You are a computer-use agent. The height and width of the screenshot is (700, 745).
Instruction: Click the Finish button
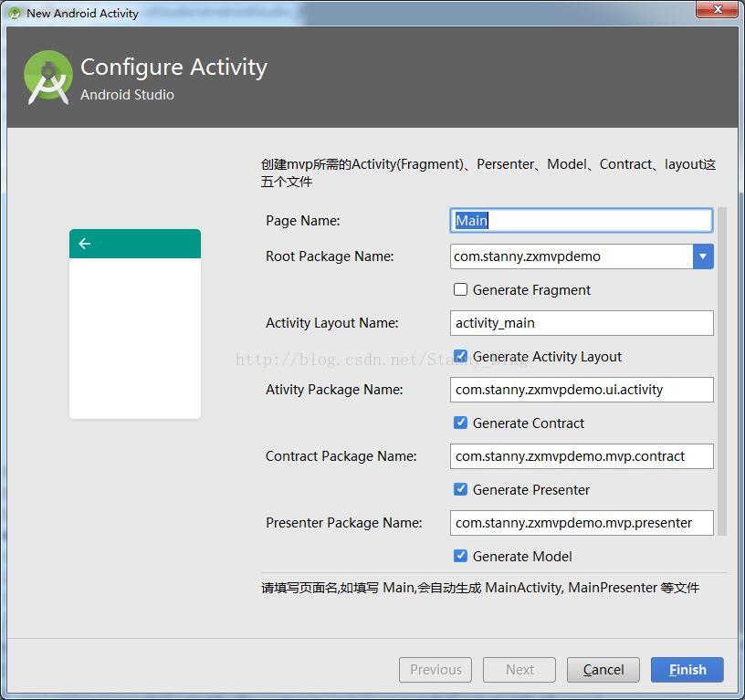[x=687, y=670]
